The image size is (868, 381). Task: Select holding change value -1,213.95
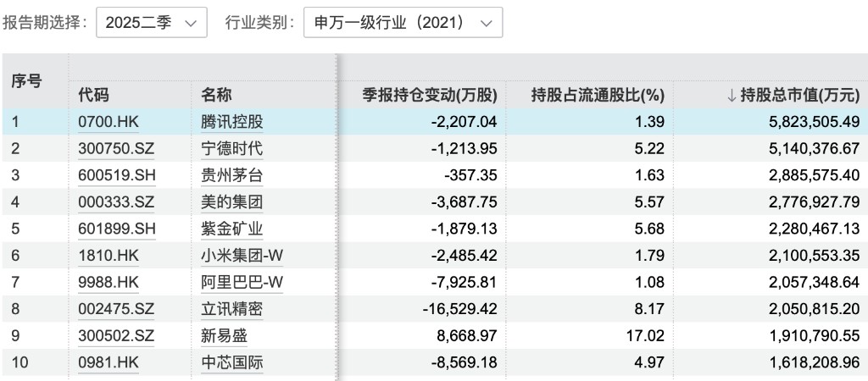click(464, 149)
